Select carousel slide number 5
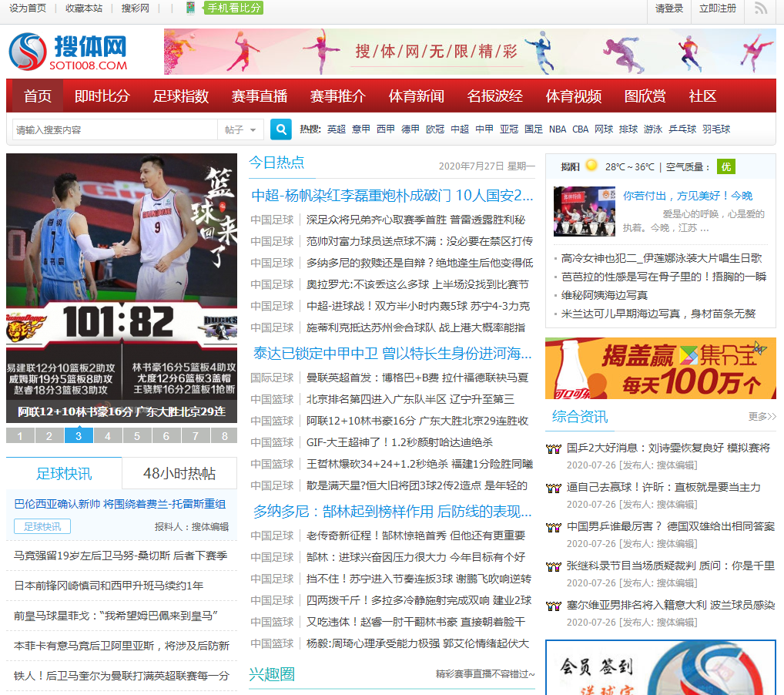784x695 pixels. pos(137,436)
